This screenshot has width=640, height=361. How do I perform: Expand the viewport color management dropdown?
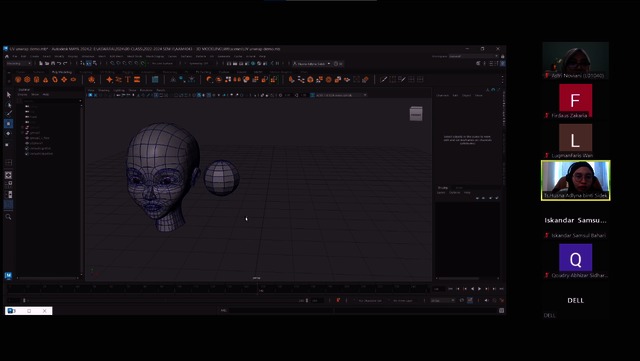coord(341,95)
